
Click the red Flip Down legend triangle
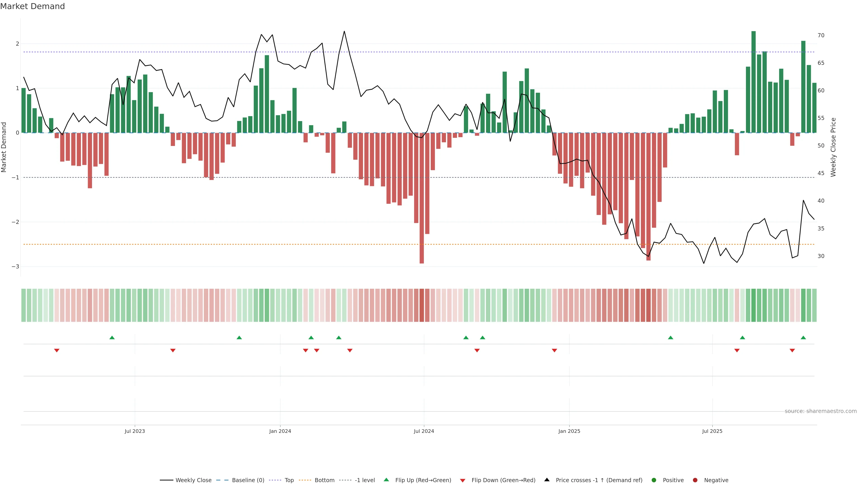(463, 480)
